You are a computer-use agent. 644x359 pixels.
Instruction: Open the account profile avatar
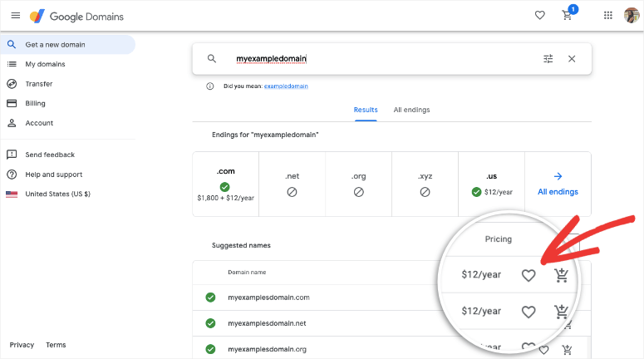click(632, 15)
